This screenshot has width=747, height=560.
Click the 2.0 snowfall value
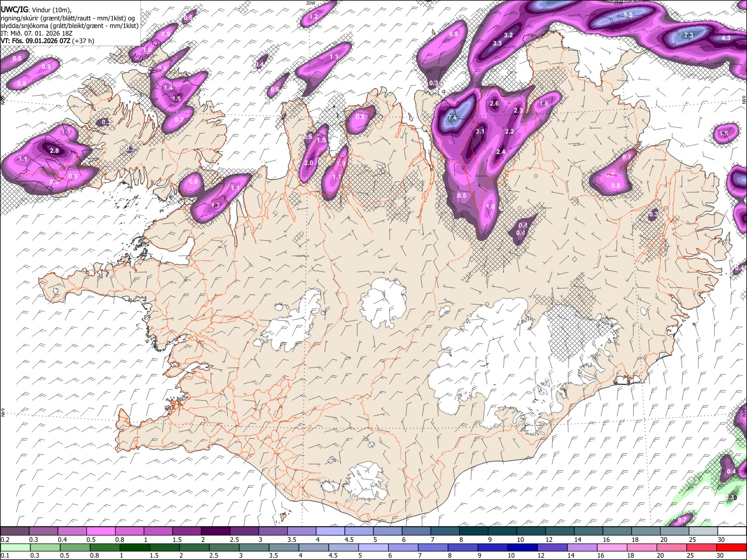pos(309,163)
